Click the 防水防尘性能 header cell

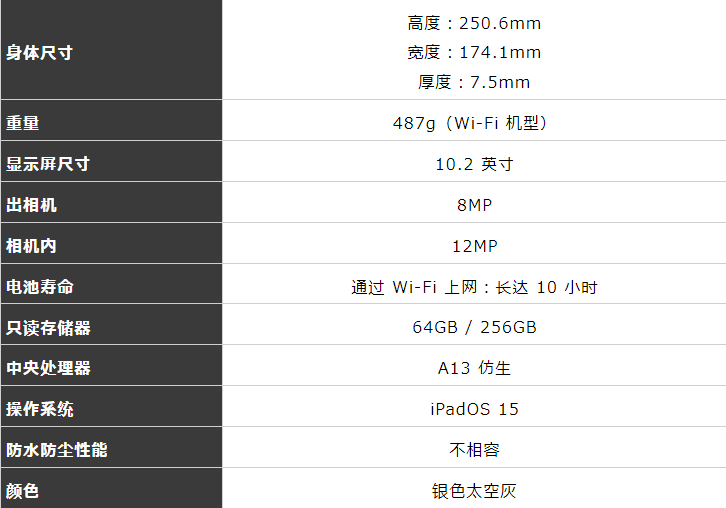point(111,447)
